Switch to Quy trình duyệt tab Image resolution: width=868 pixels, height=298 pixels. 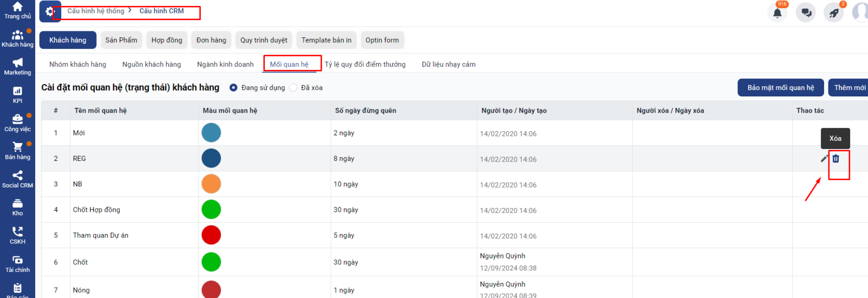(x=264, y=40)
